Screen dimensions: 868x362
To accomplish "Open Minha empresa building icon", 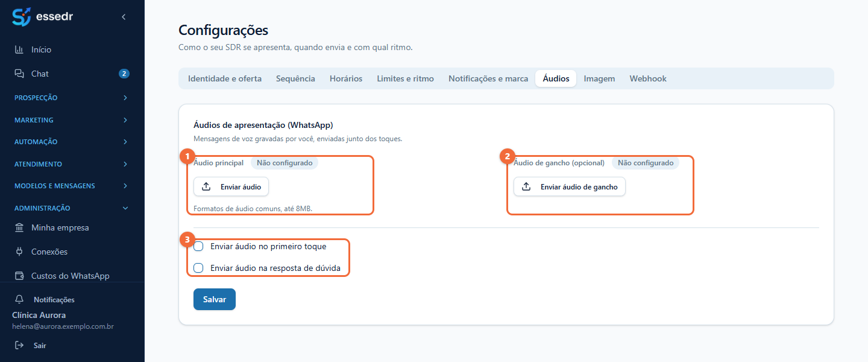I will click(19, 227).
